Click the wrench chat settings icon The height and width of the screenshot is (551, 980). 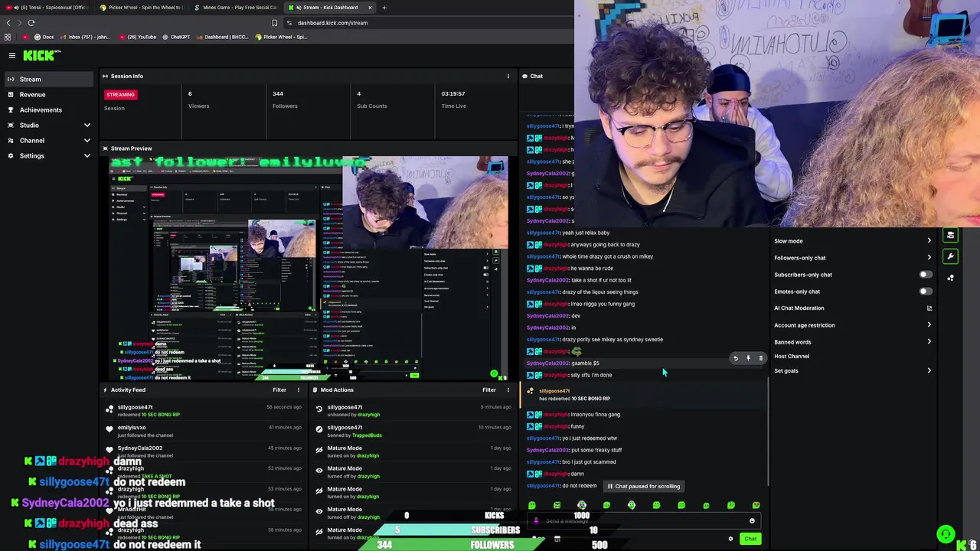click(x=950, y=256)
